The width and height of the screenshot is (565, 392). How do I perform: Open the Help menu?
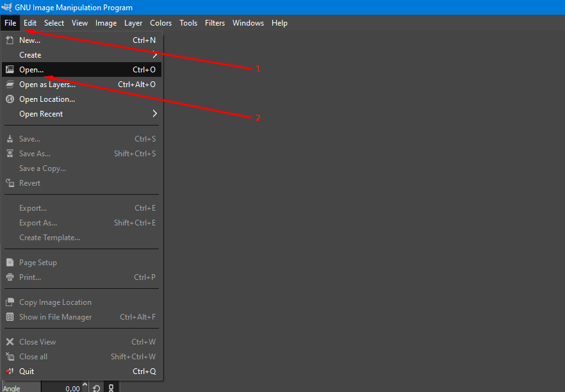(x=279, y=23)
